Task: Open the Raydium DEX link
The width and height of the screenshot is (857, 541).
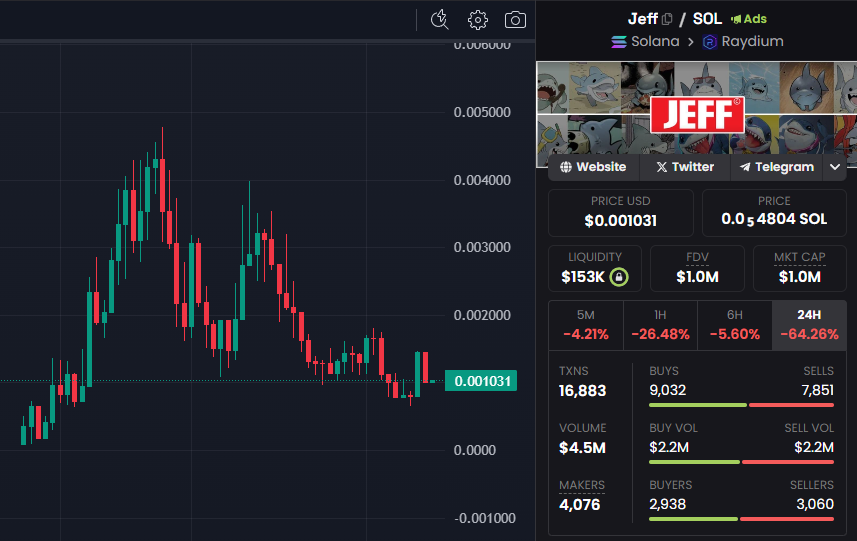Action: pos(752,42)
